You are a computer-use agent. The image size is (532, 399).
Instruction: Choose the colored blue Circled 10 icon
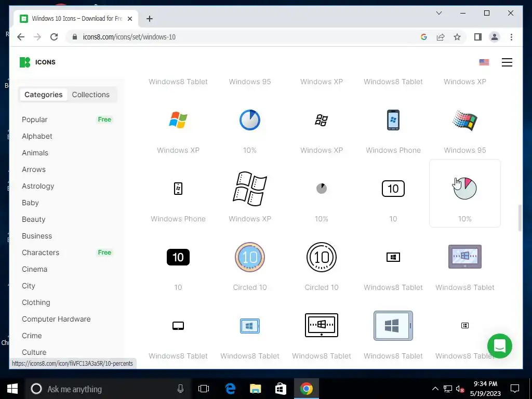(250, 257)
